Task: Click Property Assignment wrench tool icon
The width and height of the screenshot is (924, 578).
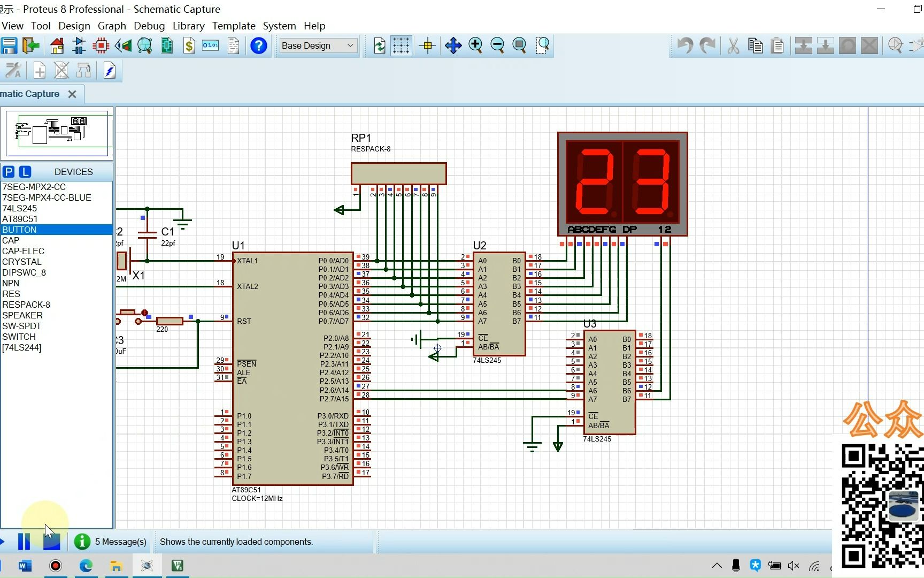Action: coord(13,70)
